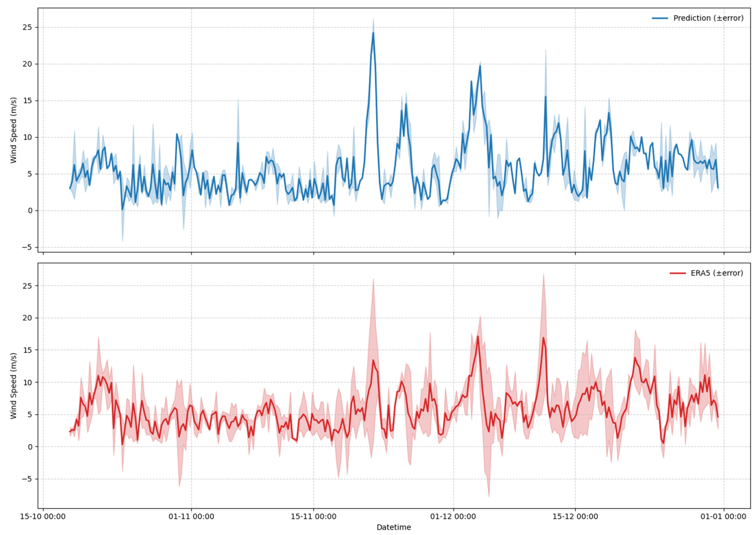Viewport: 756px width, 535px height.
Task: Click the top chart's '25' y-axis tick label
Action: pyautogui.click(x=28, y=27)
